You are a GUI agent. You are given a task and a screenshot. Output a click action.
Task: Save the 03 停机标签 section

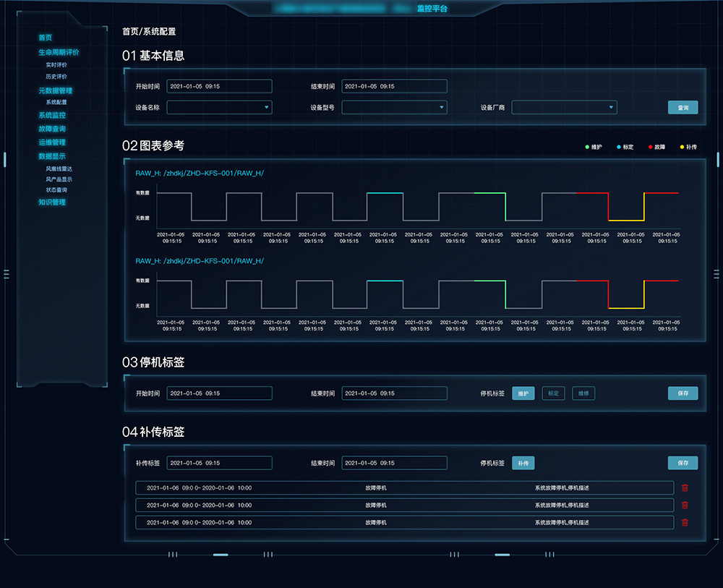[683, 393]
